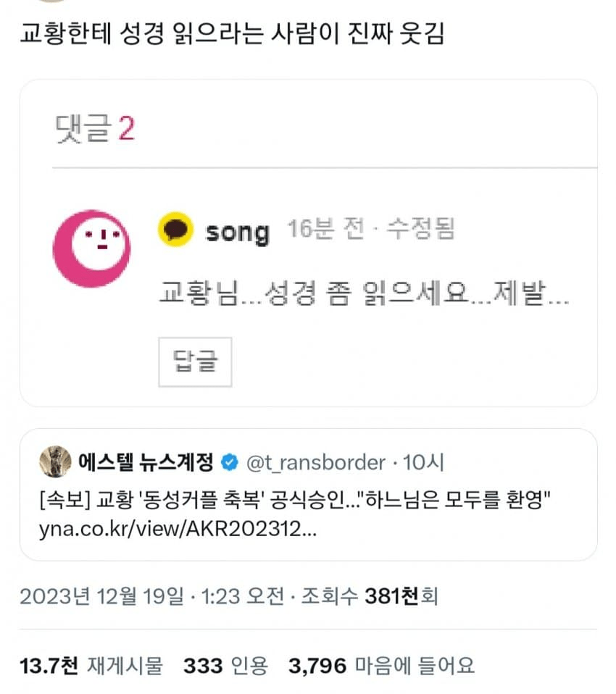View the 13.7천 재게시물 reposts list
This screenshot has width=616, height=694.
tap(91, 665)
